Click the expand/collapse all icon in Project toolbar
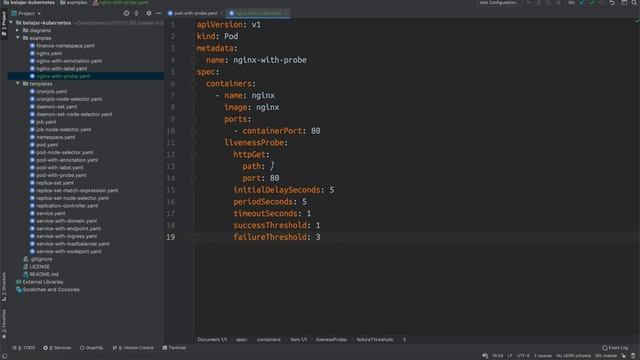The width and height of the screenshot is (640, 360). click(x=137, y=13)
